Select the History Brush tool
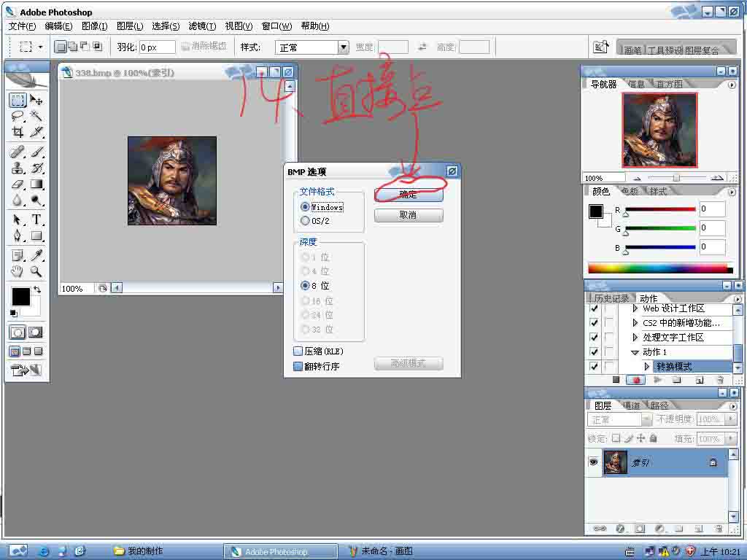 pyautogui.click(x=36, y=168)
